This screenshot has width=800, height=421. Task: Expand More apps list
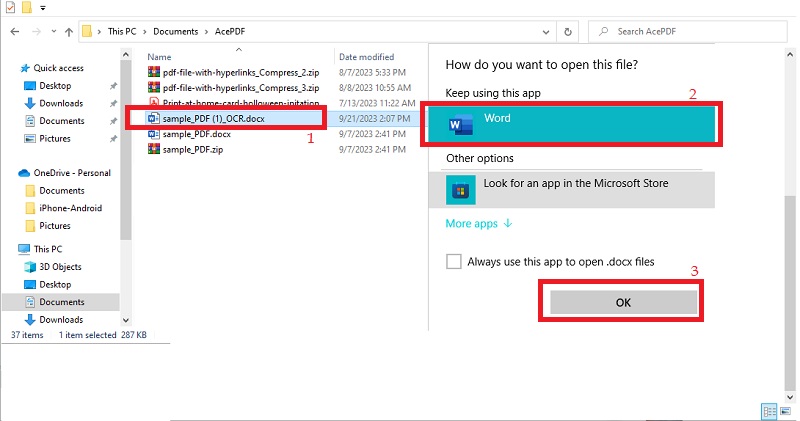coord(479,224)
